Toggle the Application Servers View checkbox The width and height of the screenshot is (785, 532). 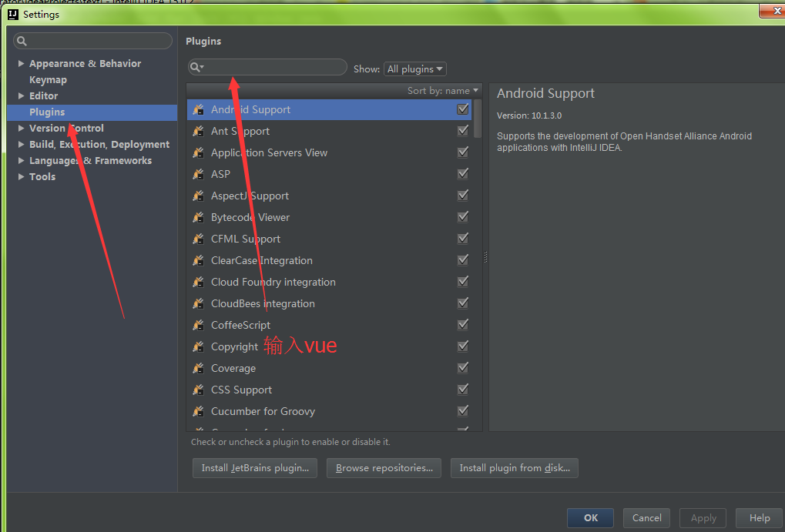462,152
